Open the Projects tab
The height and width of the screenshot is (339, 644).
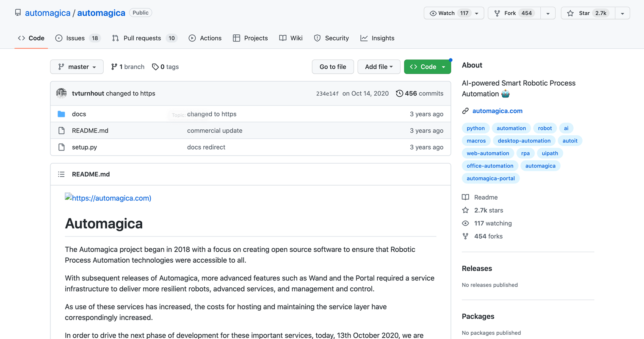pos(250,38)
